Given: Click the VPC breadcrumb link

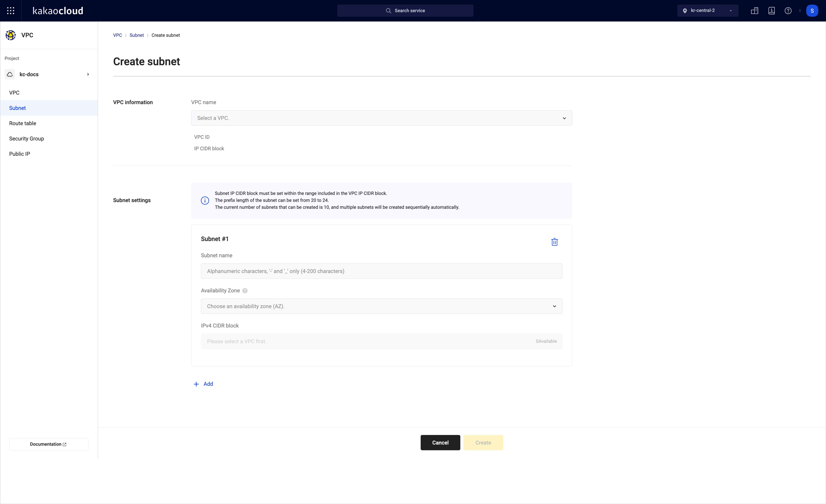Looking at the screenshot, I should tap(117, 35).
